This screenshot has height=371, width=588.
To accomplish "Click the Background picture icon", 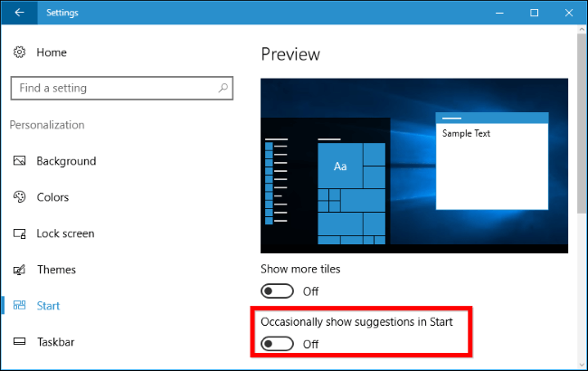I will (20, 161).
